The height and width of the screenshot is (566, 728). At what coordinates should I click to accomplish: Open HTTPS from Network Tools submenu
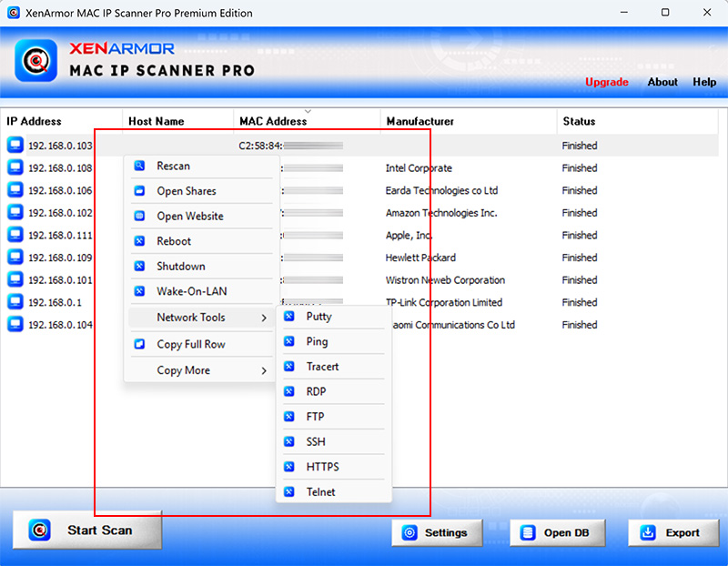coord(334,467)
